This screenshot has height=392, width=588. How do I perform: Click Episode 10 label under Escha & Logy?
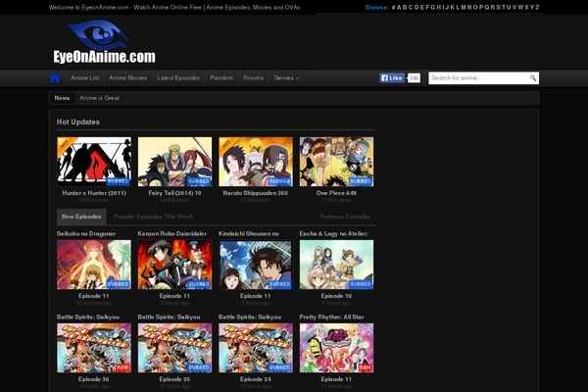click(x=336, y=296)
